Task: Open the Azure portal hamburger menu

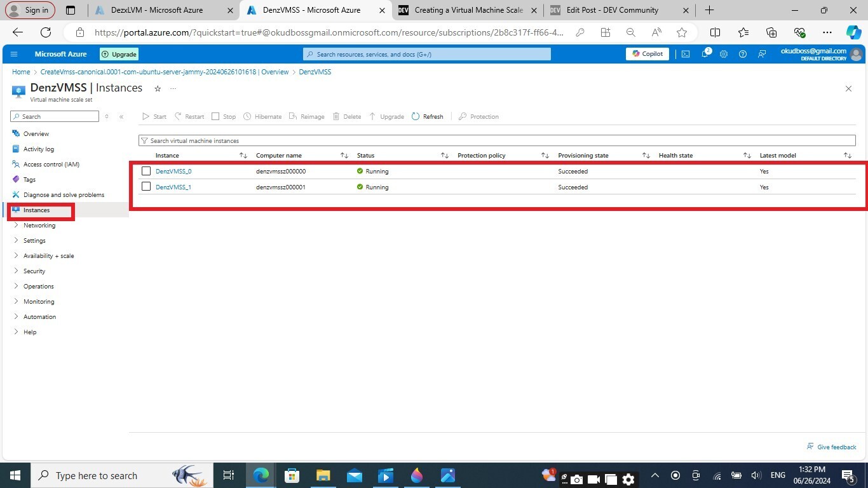Action: pos(14,54)
